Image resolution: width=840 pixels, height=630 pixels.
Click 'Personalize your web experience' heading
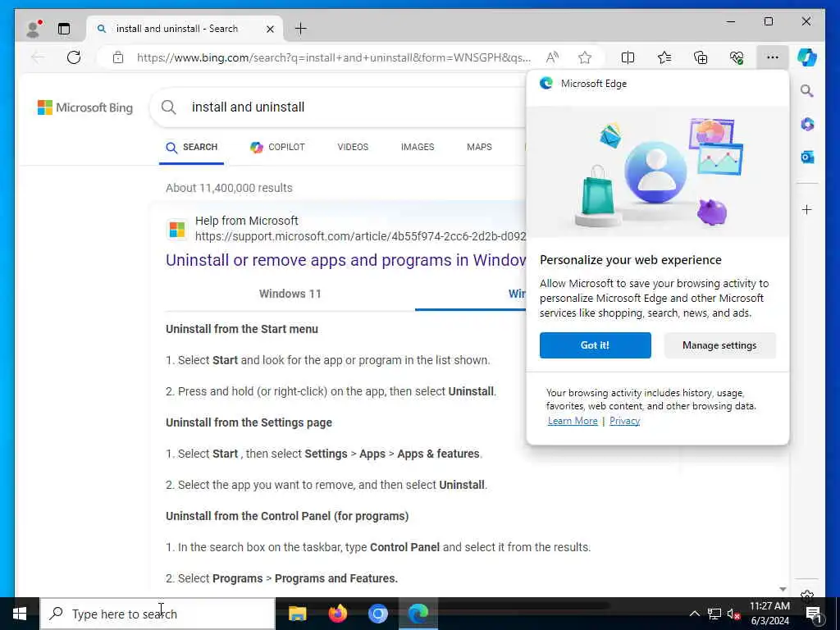(631, 260)
